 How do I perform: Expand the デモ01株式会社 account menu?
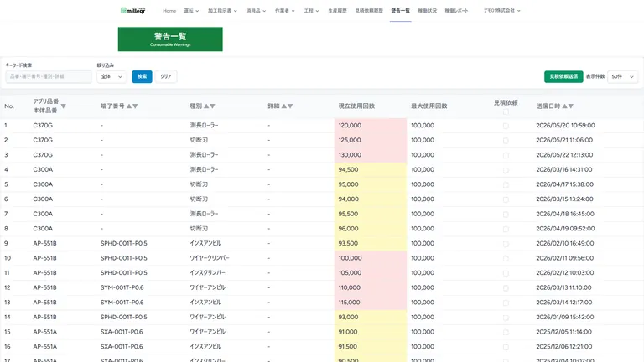point(502,11)
